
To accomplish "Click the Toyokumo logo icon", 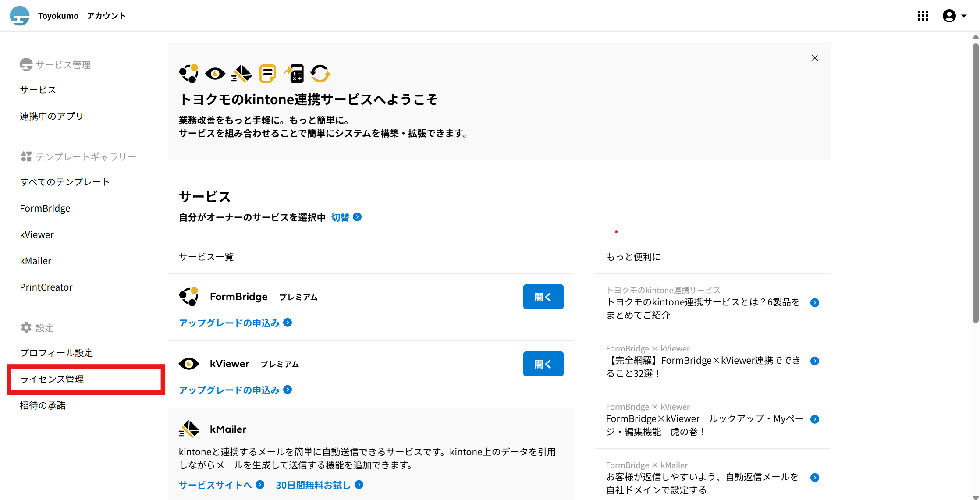I will pos(20,16).
